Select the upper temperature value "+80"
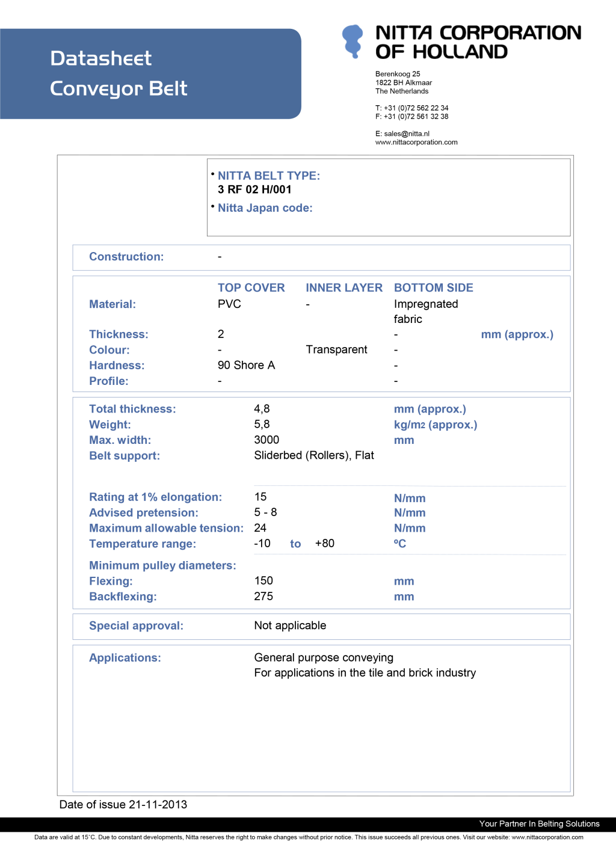The image size is (616, 842). point(325,544)
